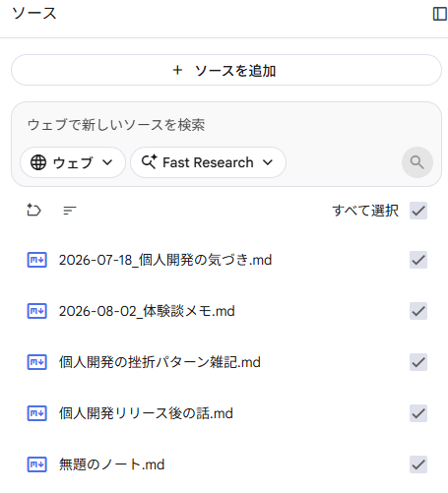Uncheck 無題のノート.md checkbox
The width and height of the screenshot is (448, 493).
[x=418, y=464]
